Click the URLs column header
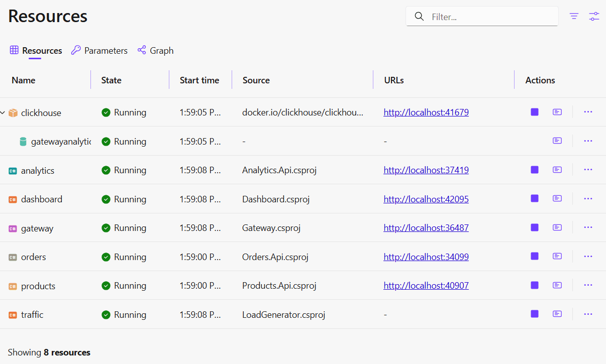The width and height of the screenshot is (606, 364). [x=394, y=80]
